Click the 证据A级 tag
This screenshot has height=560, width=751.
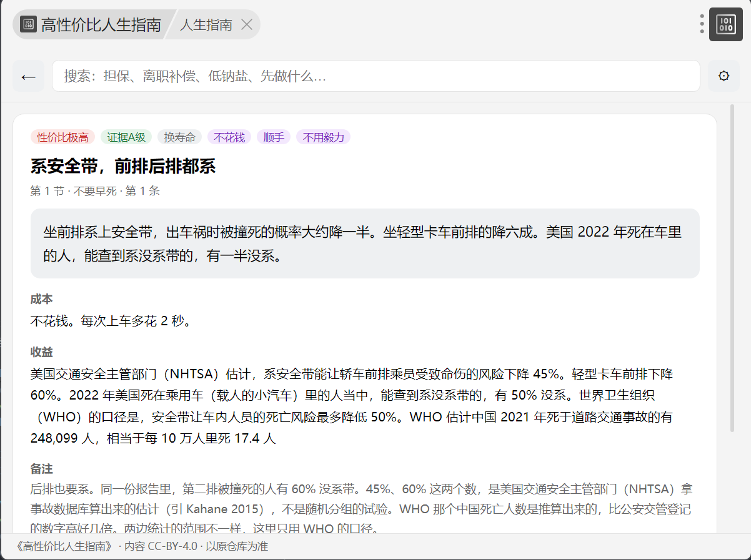126,137
